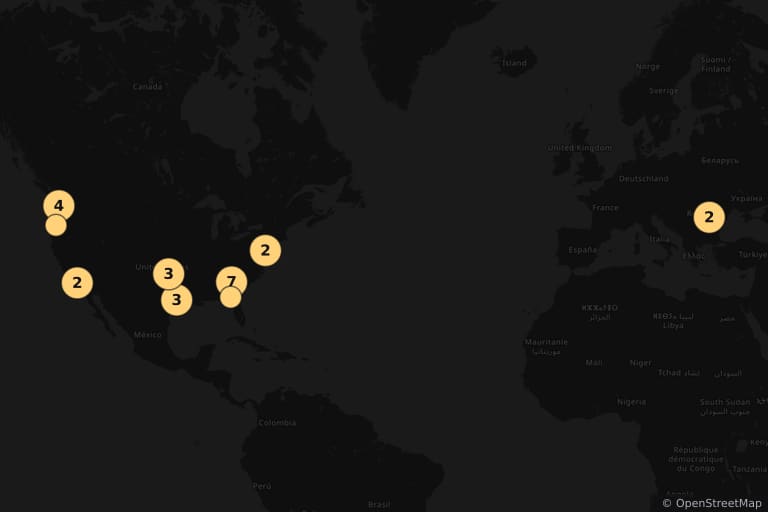The height and width of the screenshot is (512, 768).
Task: Select the unnumbered marker below cluster 4
Action: coord(56,225)
